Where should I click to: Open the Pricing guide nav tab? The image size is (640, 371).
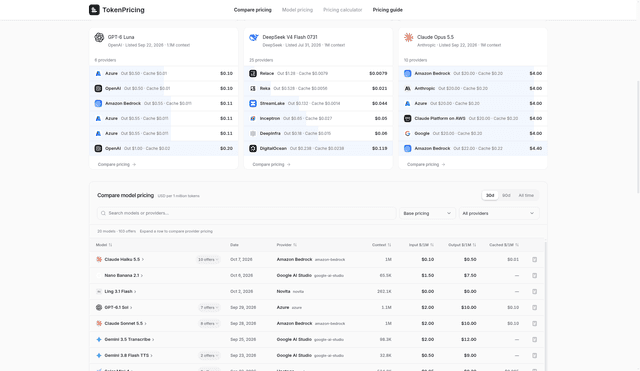[387, 10]
